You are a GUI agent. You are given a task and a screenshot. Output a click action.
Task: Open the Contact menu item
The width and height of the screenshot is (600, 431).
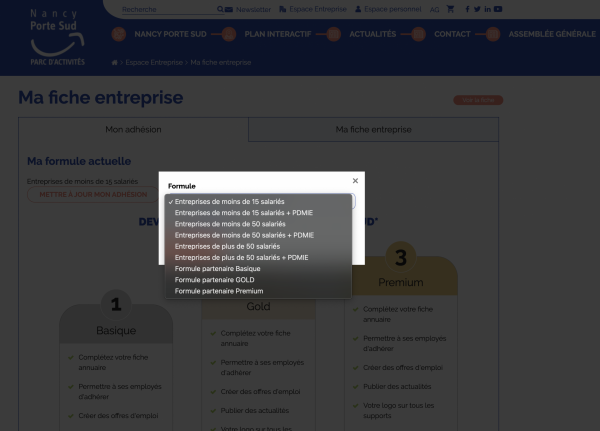tap(452, 34)
